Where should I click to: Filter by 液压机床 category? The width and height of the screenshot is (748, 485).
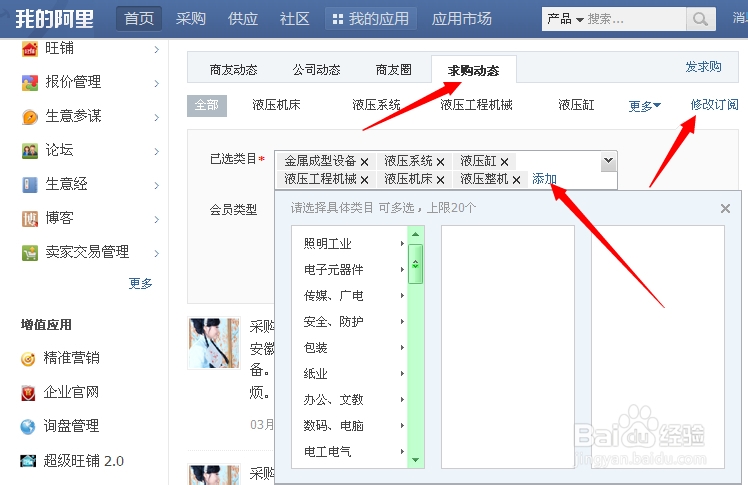276,105
